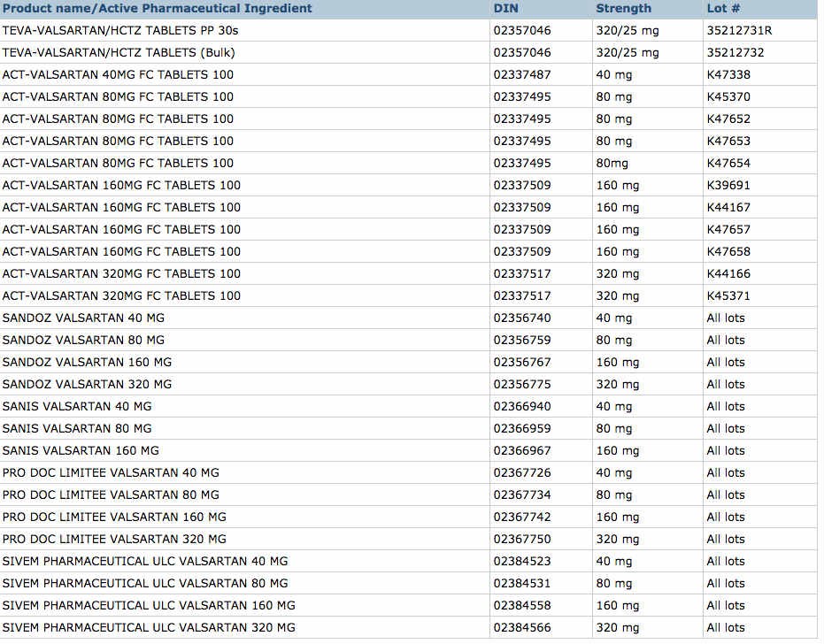824x644 pixels.
Task: Select 'SANDOZ VALSARTAN 40 MG' product name
Action: tap(83, 318)
